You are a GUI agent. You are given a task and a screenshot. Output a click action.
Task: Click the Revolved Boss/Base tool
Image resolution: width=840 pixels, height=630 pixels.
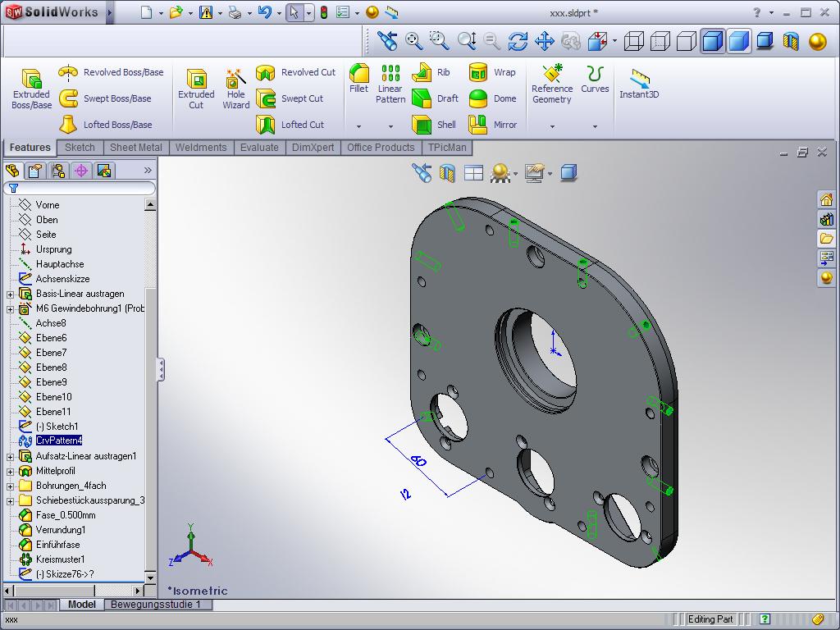pos(111,72)
